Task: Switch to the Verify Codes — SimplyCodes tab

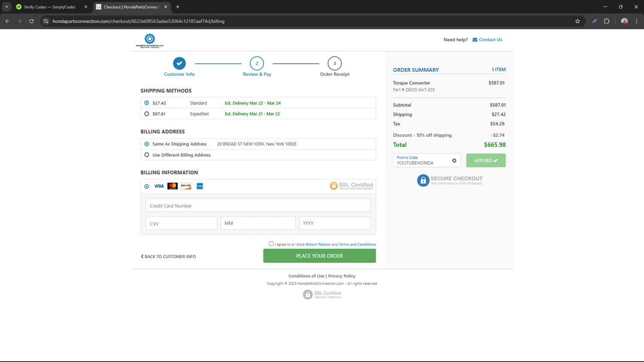Action: tap(50, 7)
